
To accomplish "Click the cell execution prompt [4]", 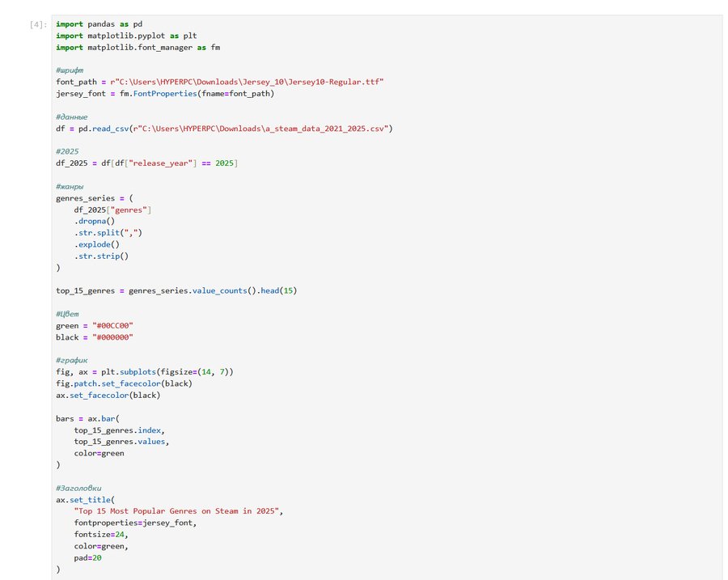I will click(x=38, y=24).
